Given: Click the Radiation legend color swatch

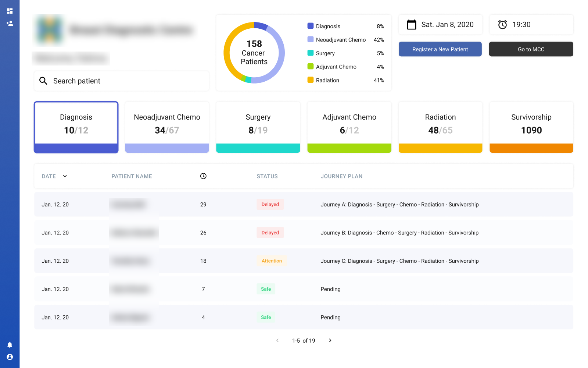Looking at the screenshot, I should coord(311,80).
